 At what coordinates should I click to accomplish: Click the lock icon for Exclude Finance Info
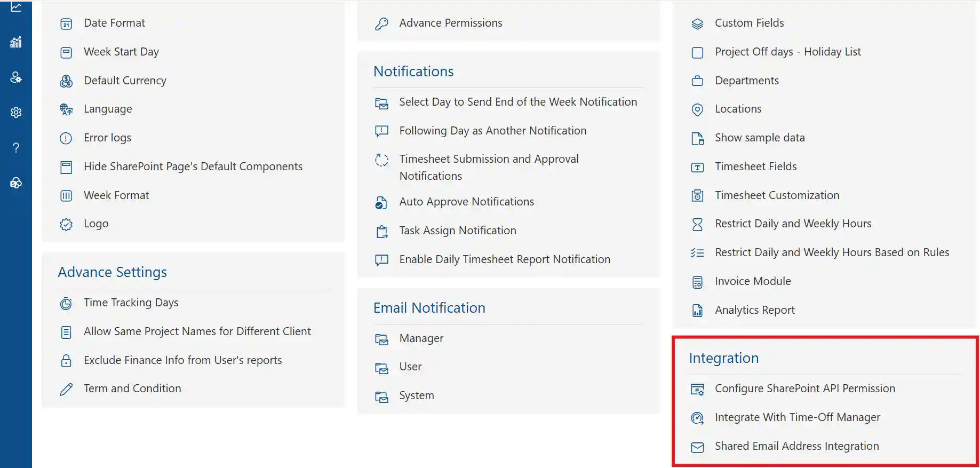tap(66, 361)
